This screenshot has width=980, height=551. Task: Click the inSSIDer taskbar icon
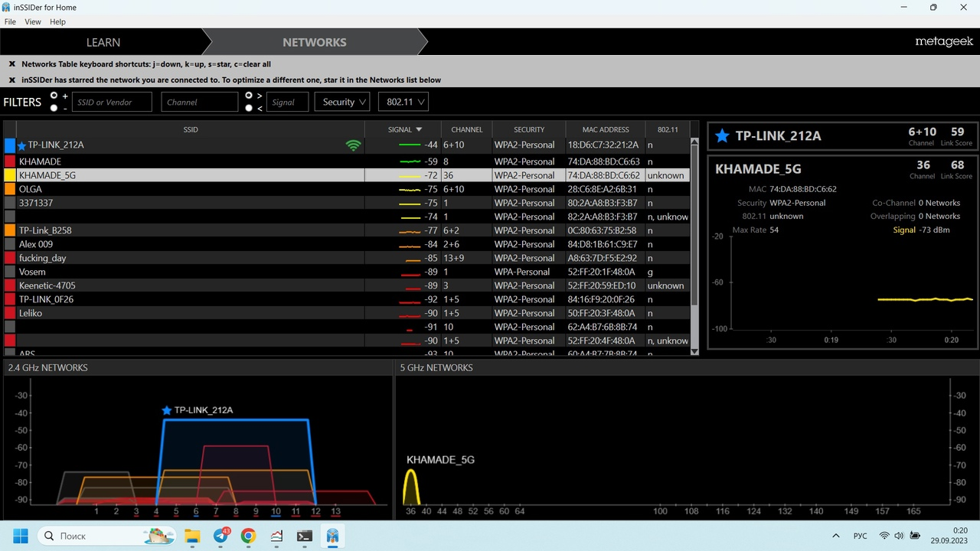[333, 536]
